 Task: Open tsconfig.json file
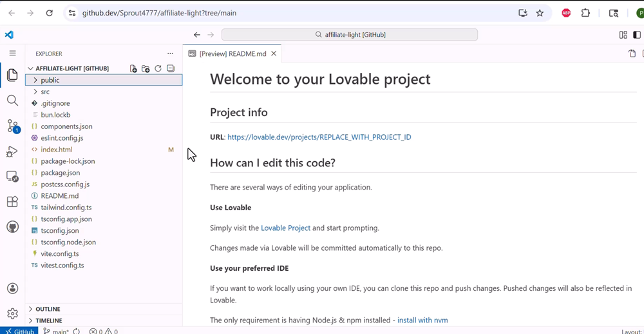104,230
